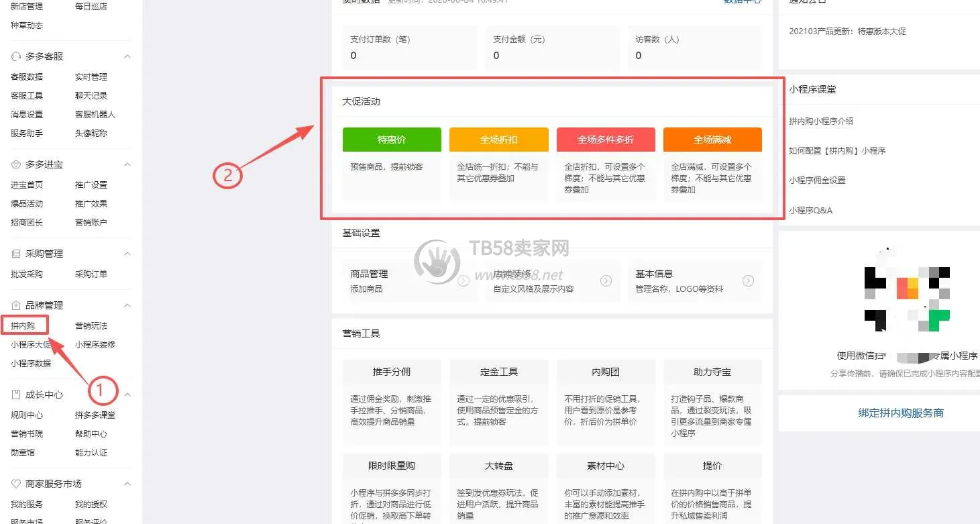The width and height of the screenshot is (980, 524).
Task: Open 规则中心 menu item
Action: [x=27, y=415]
